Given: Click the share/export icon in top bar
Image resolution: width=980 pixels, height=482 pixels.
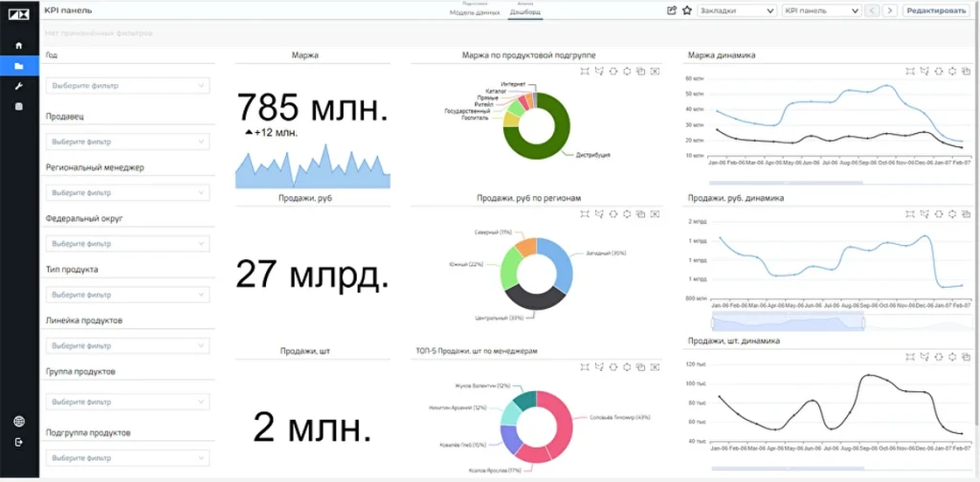Looking at the screenshot, I should [x=672, y=11].
